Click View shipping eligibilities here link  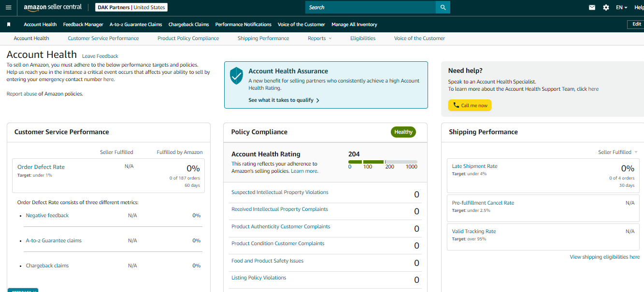605,257
